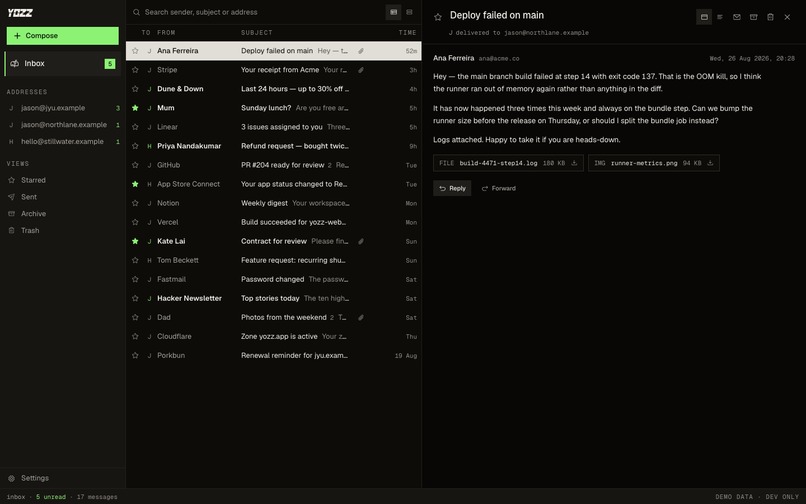The width and height of the screenshot is (806, 504).
Task: Click the Starred star icon in sidebar
Action: (11, 180)
